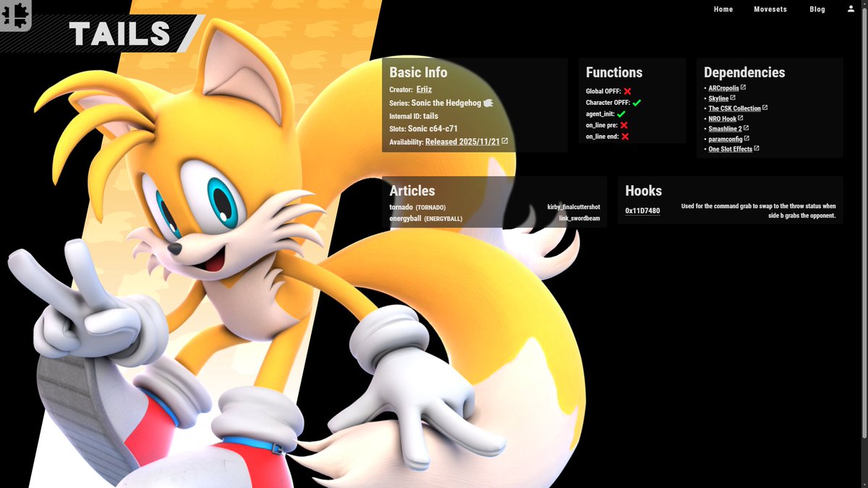868x488 pixels.
Task: Click the red X beside Global OPFF
Action: pyautogui.click(x=628, y=91)
